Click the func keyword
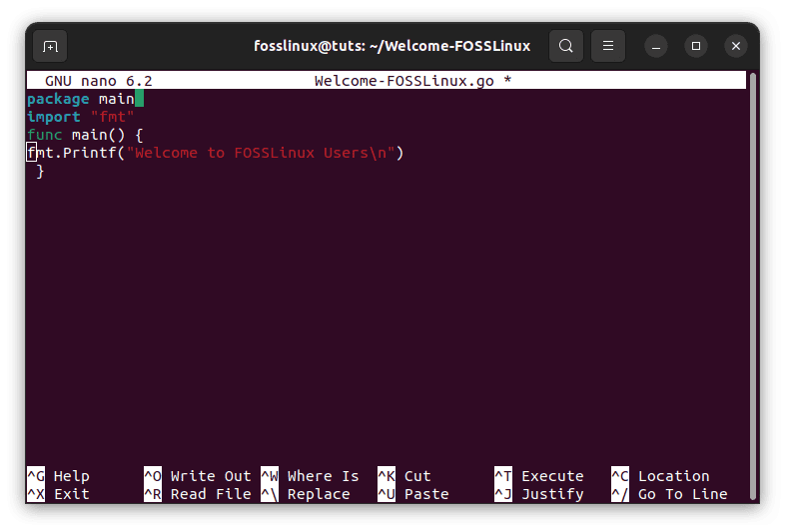The image size is (785, 532). (45, 135)
